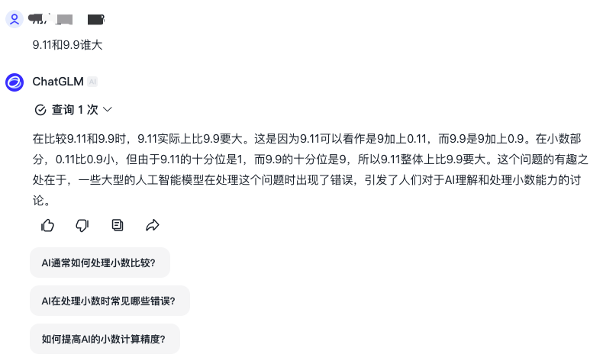Click the ChatGLM logo avatar
Image resolution: width=603 pixels, height=364 pixels.
(x=15, y=82)
